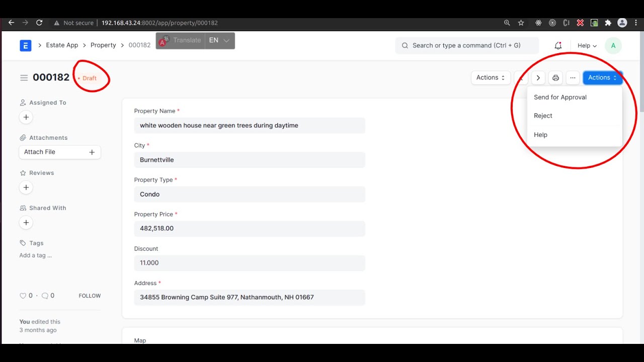
Task: Open comments via the speech bubble icon
Action: click(45, 296)
